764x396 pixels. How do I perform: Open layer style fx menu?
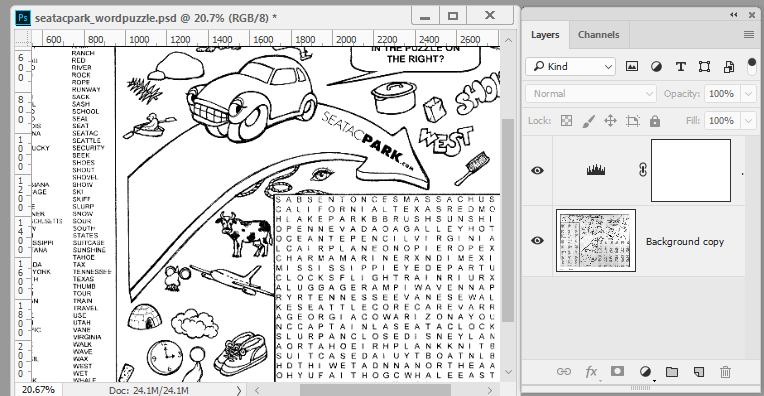(x=591, y=372)
